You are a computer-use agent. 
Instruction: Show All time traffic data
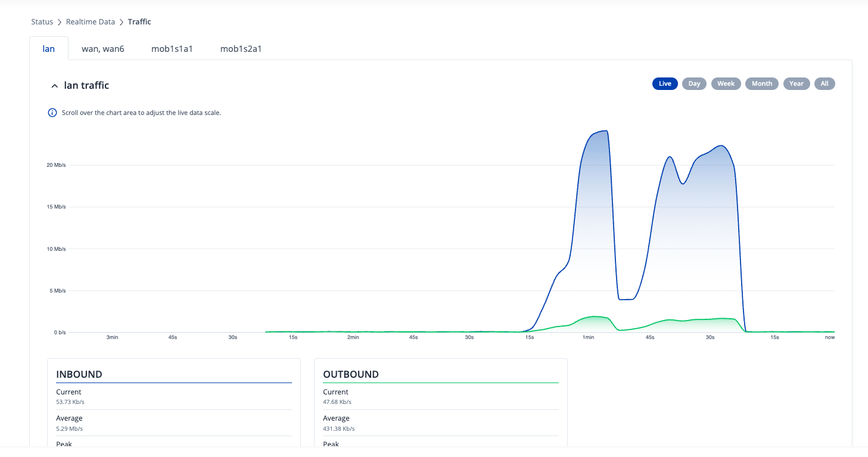tap(825, 84)
